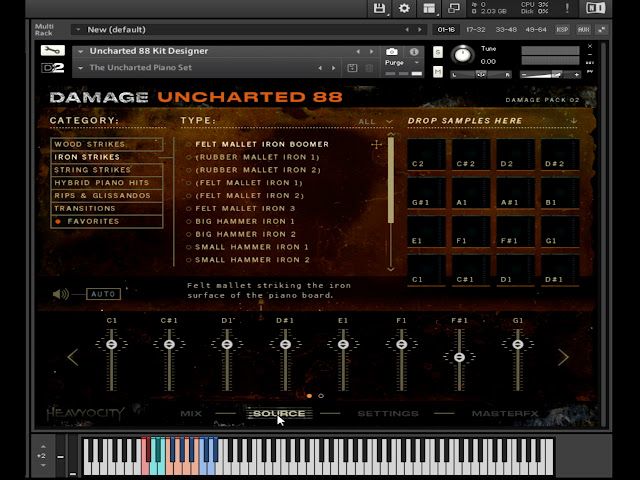Image resolution: width=640 pixels, height=480 pixels.
Task: Toggle the KSP button
Action: click(562, 29)
